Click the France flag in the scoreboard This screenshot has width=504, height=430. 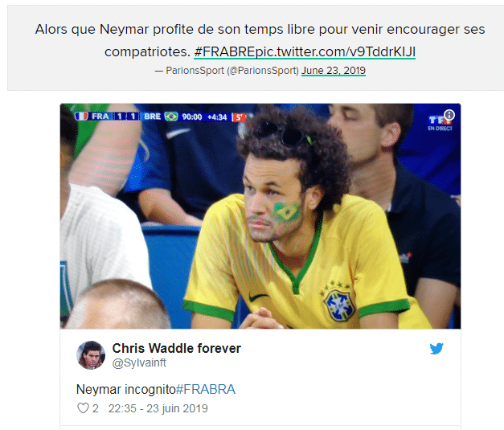[82, 116]
